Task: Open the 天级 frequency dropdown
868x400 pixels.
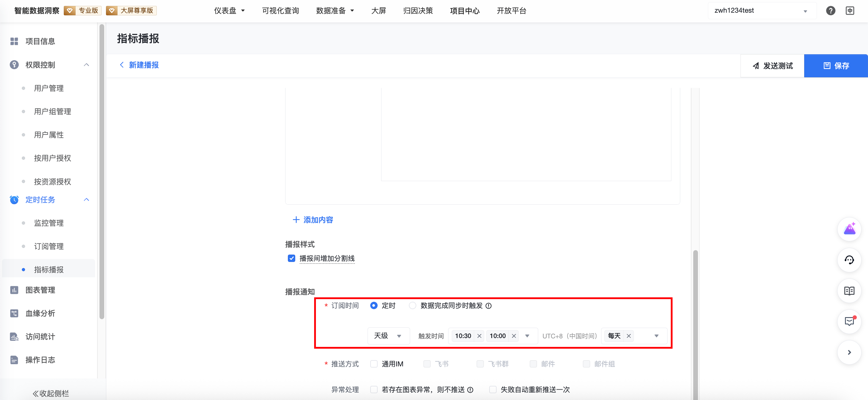Action: pyautogui.click(x=388, y=336)
